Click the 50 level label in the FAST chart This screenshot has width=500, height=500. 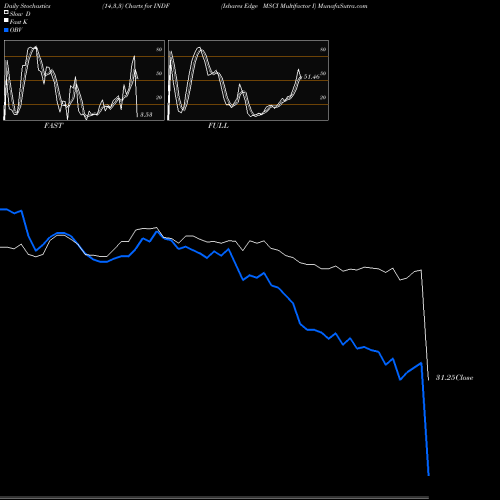click(159, 73)
